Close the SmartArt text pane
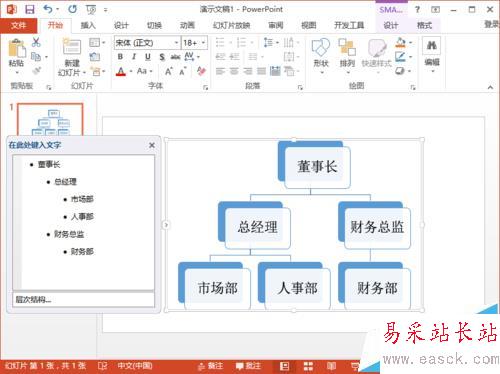Screen dimensions: 500x374 (x=152, y=145)
